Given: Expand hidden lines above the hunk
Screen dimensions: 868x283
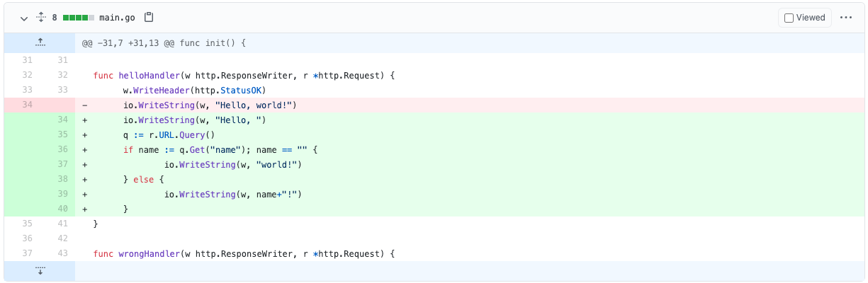Looking at the screenshot, I should point(40,42).
